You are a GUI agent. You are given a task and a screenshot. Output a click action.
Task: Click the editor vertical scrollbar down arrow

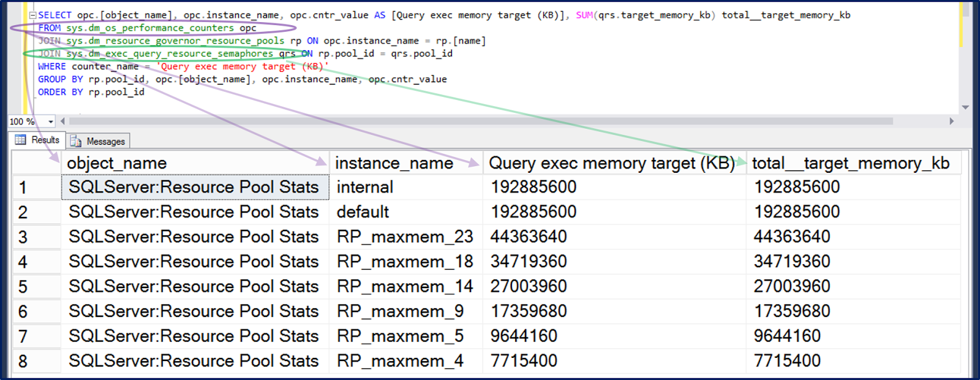[x=965, y=107]
